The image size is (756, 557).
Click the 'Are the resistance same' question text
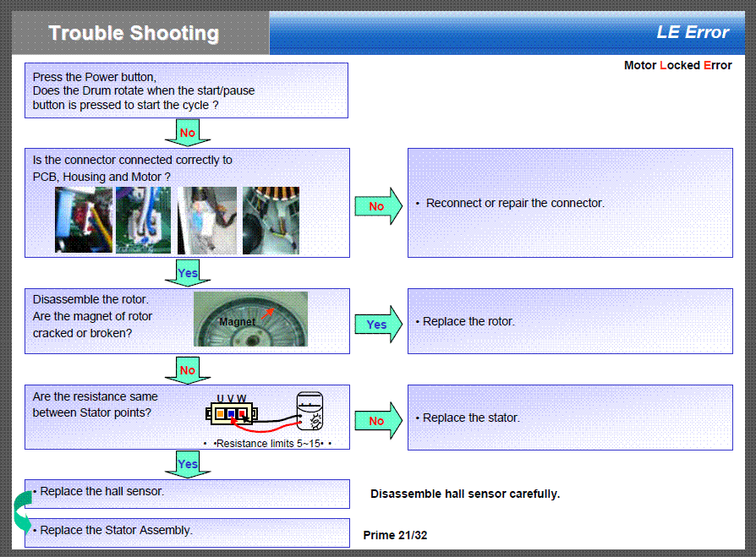(96, 405)
